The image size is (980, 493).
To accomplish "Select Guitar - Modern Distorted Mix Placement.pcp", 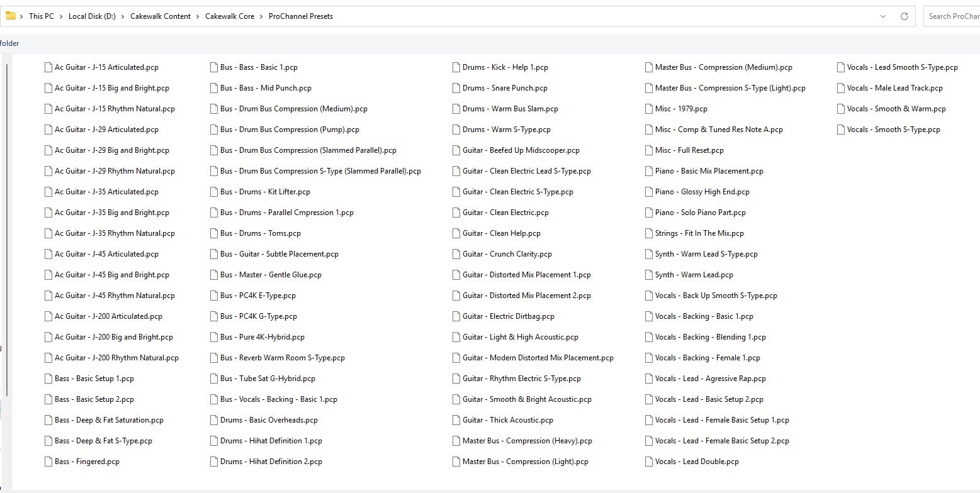I will pos(538,358).
